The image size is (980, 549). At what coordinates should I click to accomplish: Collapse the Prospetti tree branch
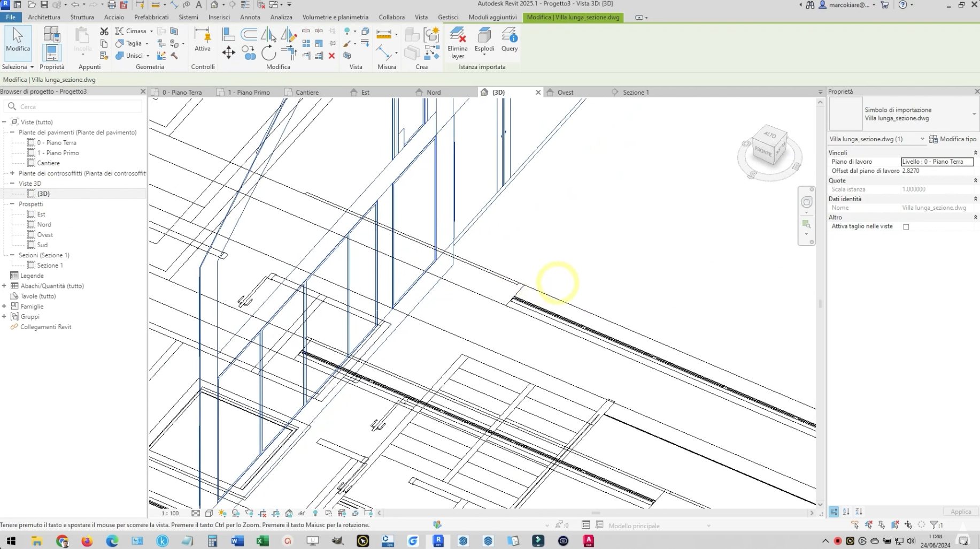12,204
